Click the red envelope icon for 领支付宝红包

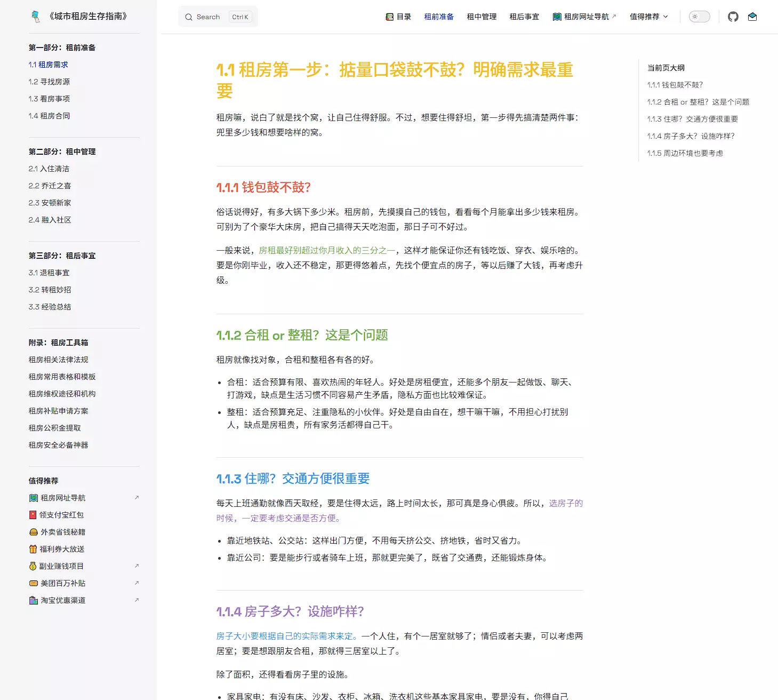pos(33,515)
